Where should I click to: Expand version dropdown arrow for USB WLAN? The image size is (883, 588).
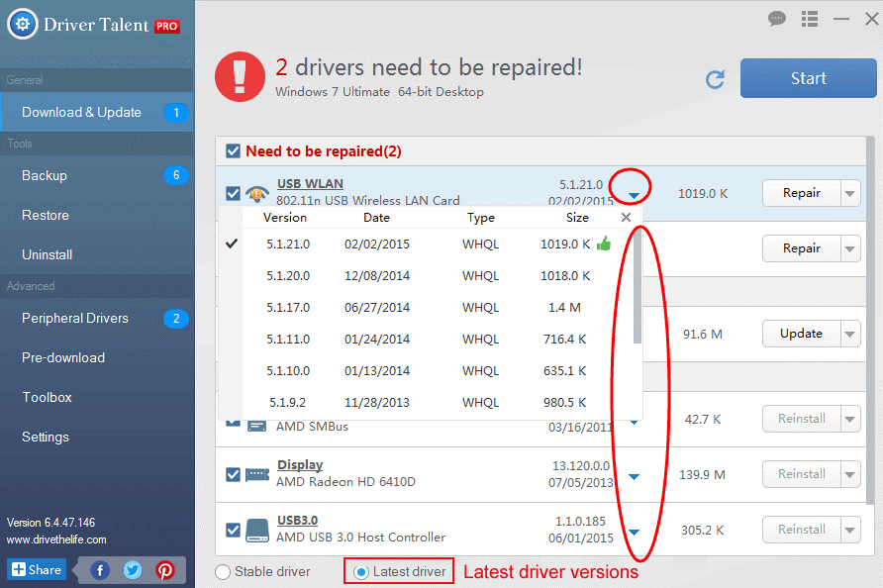[634, 195]
